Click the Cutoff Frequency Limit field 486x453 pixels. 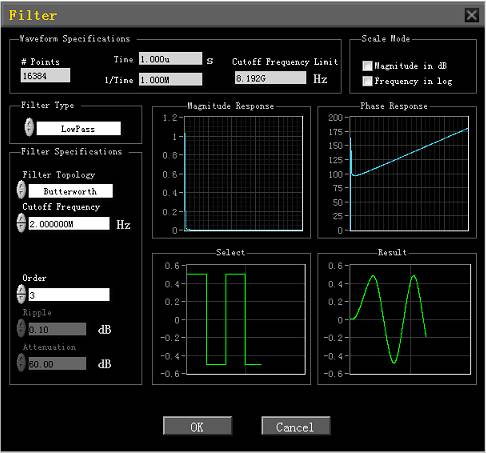[x=270, y=78]
